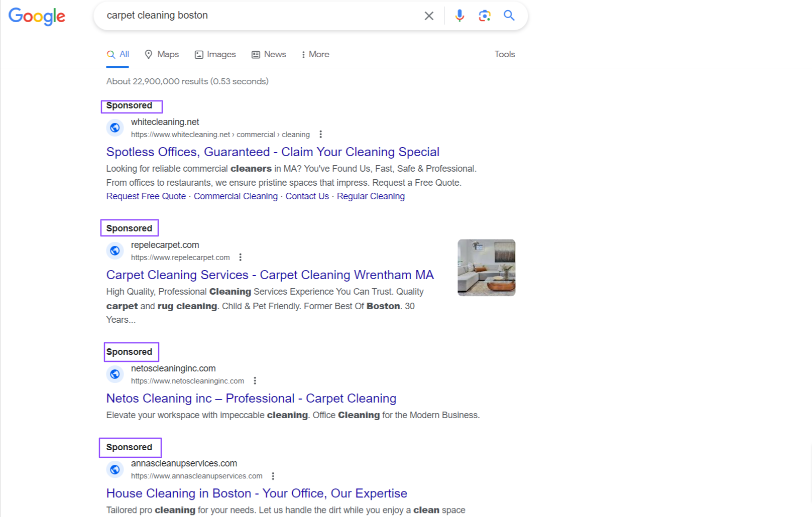Open the three-dot menu for whitecleaning.net result
The image size is (812, 517).
[321, 134]
